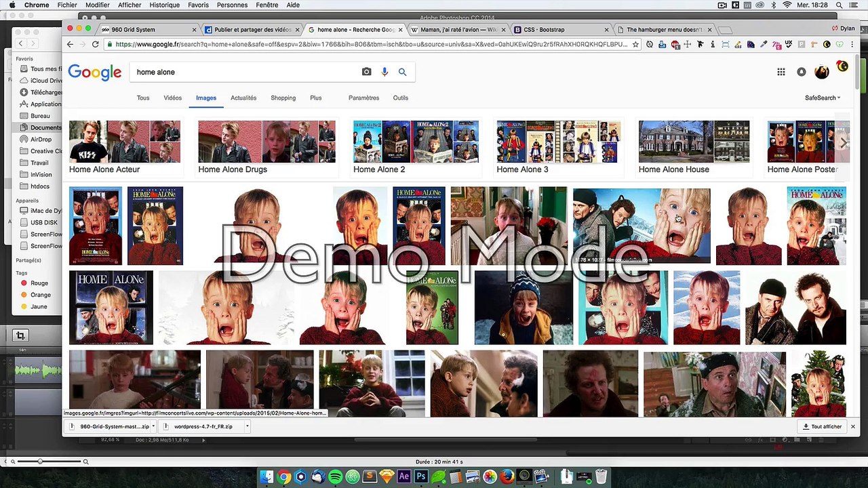Search by image using the camera icon
Image resolution: width=868 pixels, height=488 pixels.
tap(367, 72)
